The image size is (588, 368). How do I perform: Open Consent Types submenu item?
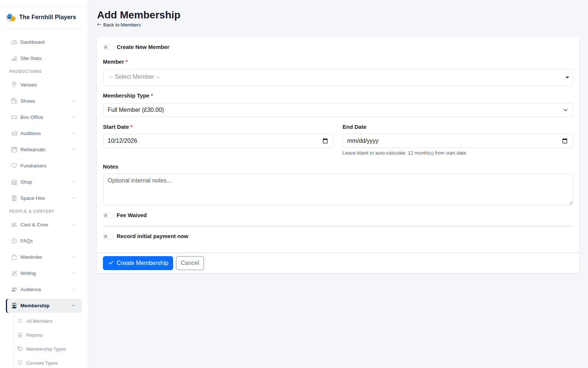click(48, 363)
